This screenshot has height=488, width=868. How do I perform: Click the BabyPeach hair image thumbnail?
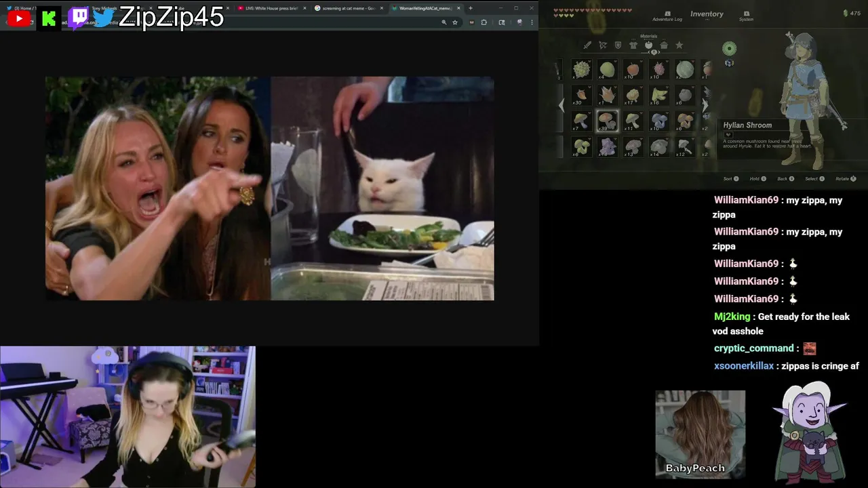point(701,434)
